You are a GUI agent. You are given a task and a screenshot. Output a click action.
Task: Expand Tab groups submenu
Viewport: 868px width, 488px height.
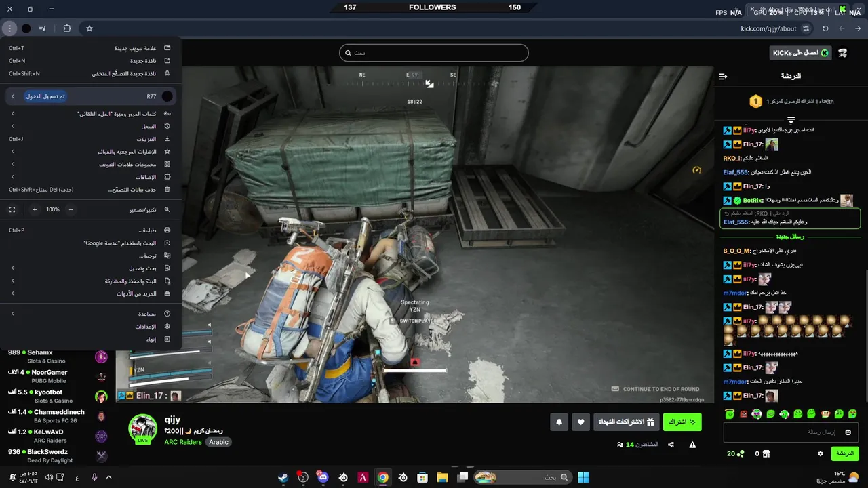[91, 164]
